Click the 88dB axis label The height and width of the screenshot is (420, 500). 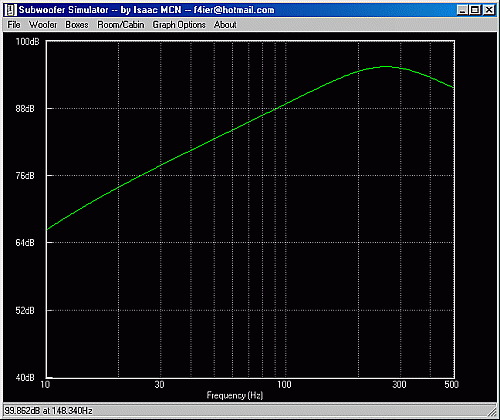click(25, 109)
